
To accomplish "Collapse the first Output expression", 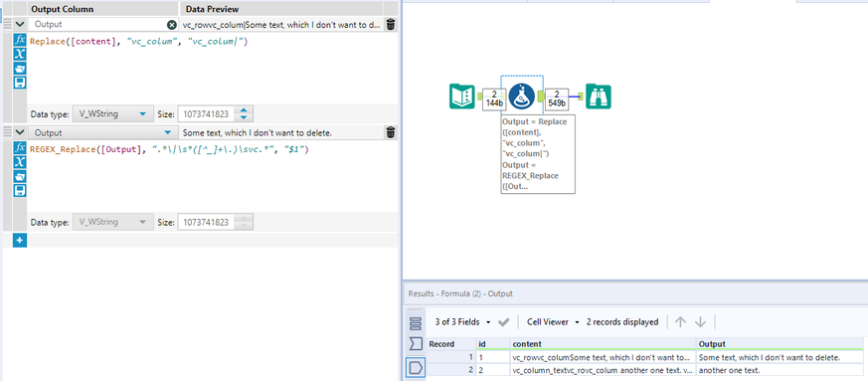I will (20, 24).
